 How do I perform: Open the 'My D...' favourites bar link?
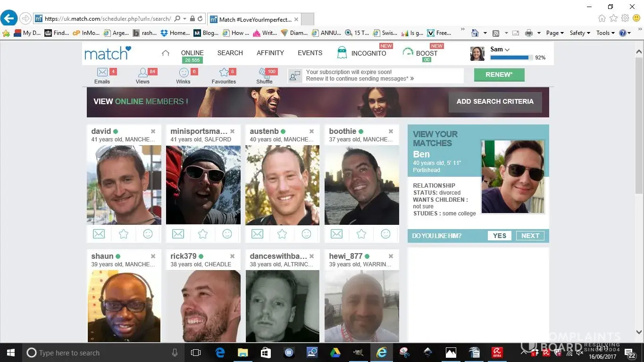click(x=27, y=33)
